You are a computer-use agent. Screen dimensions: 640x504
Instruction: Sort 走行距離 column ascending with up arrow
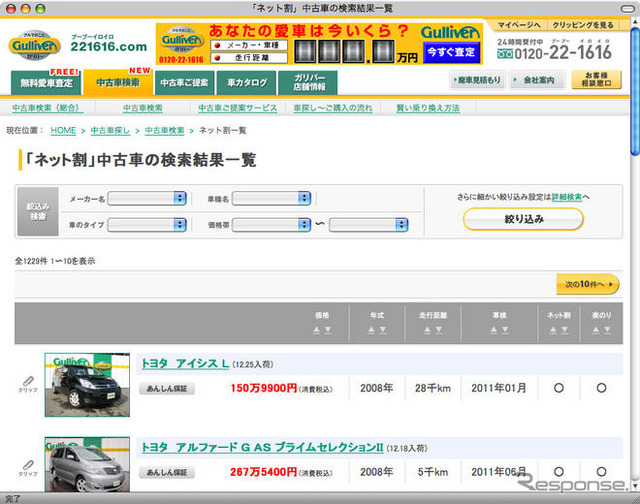click(427, 330)
